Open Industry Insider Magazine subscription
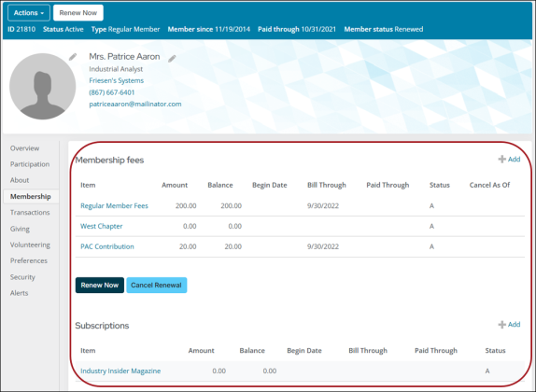536x392 pixels. (x=120, y=371)
